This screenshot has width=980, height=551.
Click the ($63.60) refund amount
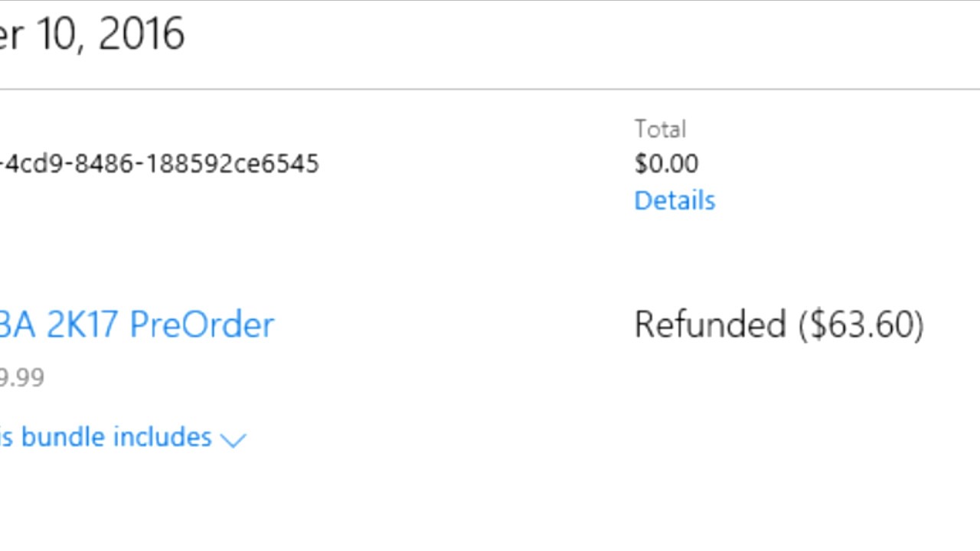click(x=861, y=324)
